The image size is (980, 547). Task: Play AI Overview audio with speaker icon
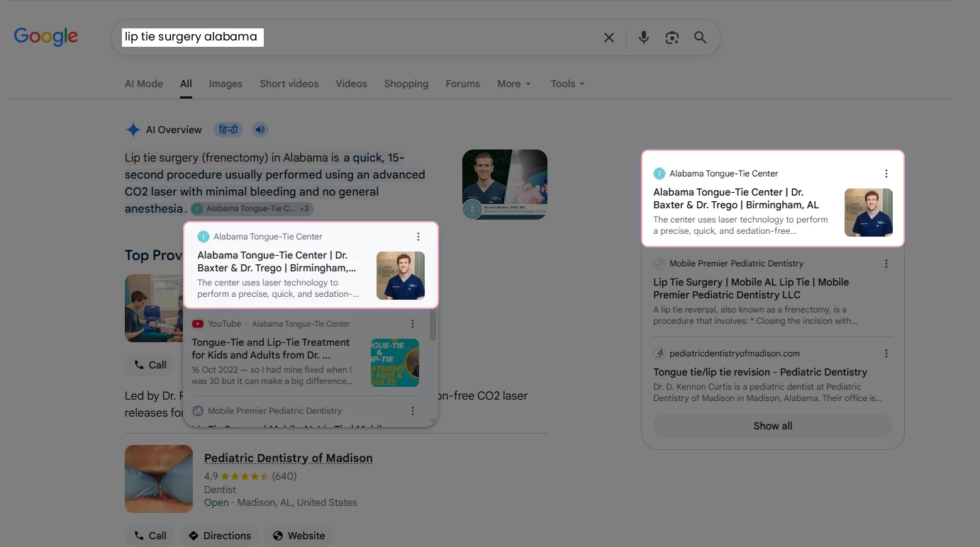(260, 130)
